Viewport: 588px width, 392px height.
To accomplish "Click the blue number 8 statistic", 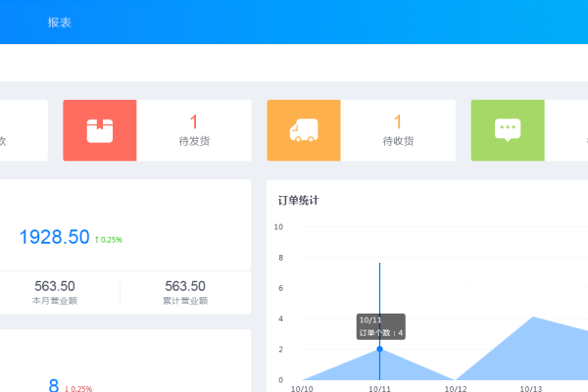I will coord(54,385).
